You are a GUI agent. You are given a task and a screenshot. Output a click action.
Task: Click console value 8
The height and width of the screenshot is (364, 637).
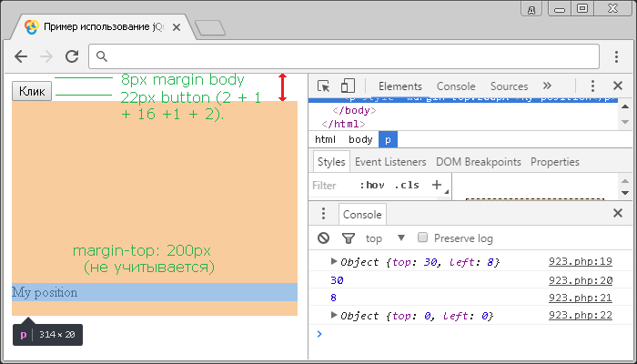[x=334, y=298]
